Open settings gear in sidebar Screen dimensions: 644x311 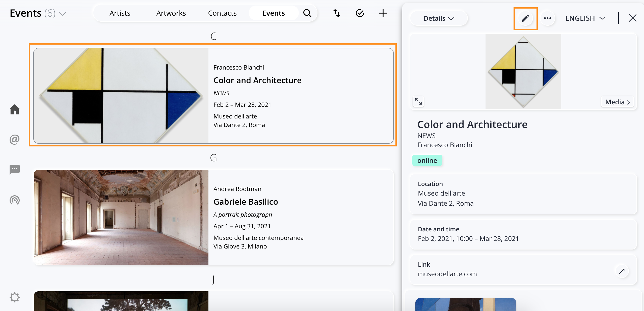[15, 297]
